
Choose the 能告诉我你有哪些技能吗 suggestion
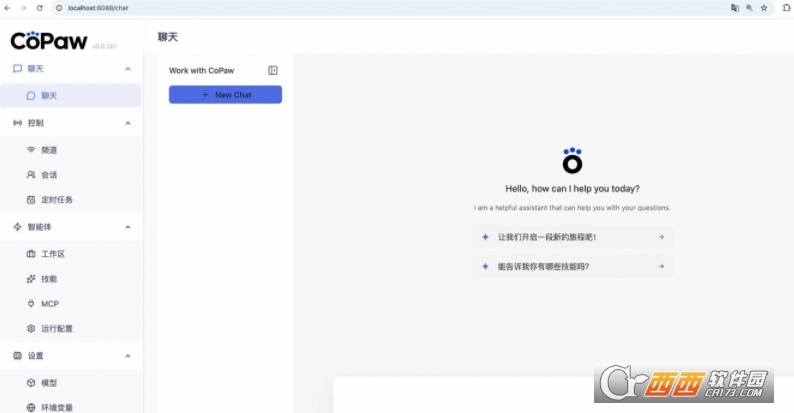point(572,266)
